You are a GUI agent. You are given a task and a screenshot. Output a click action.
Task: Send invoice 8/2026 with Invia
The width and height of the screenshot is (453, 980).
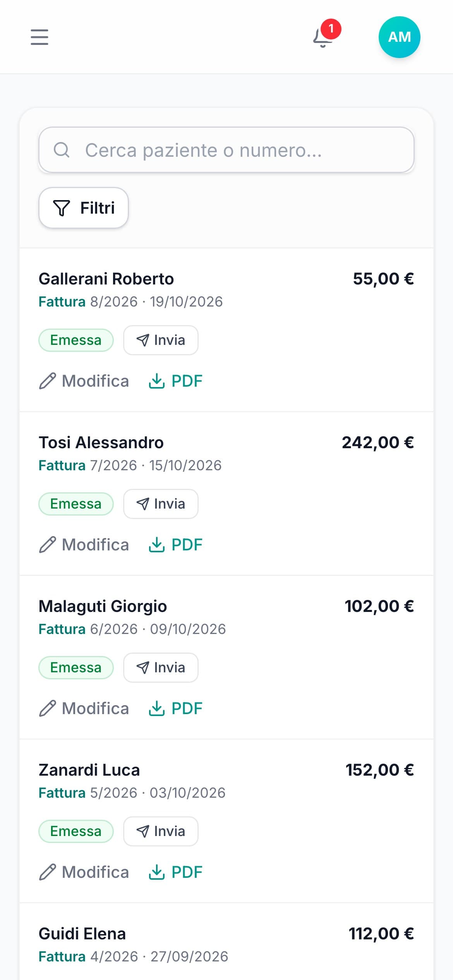pyautogui.click(x=161, y=340)
